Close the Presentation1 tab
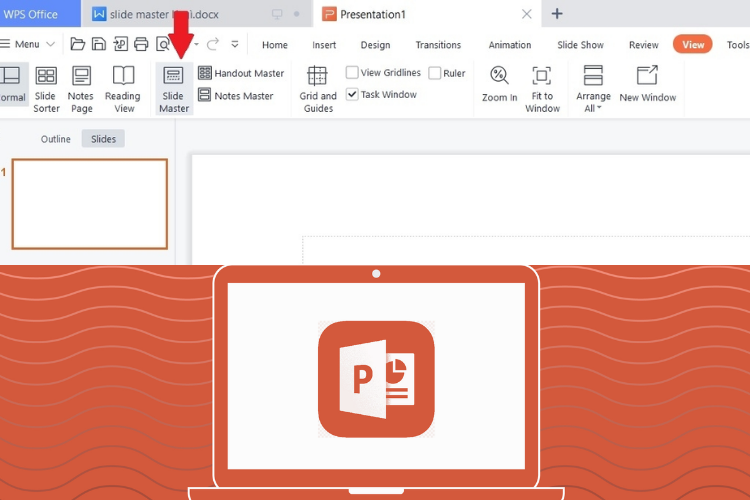The width and height of the screenshot is (750, 500). (527, 14)
